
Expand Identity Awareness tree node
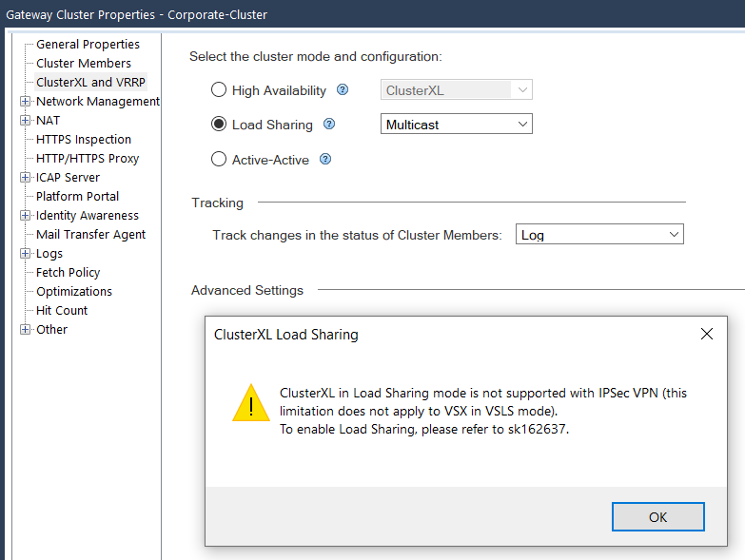click(x=25, y=215)
